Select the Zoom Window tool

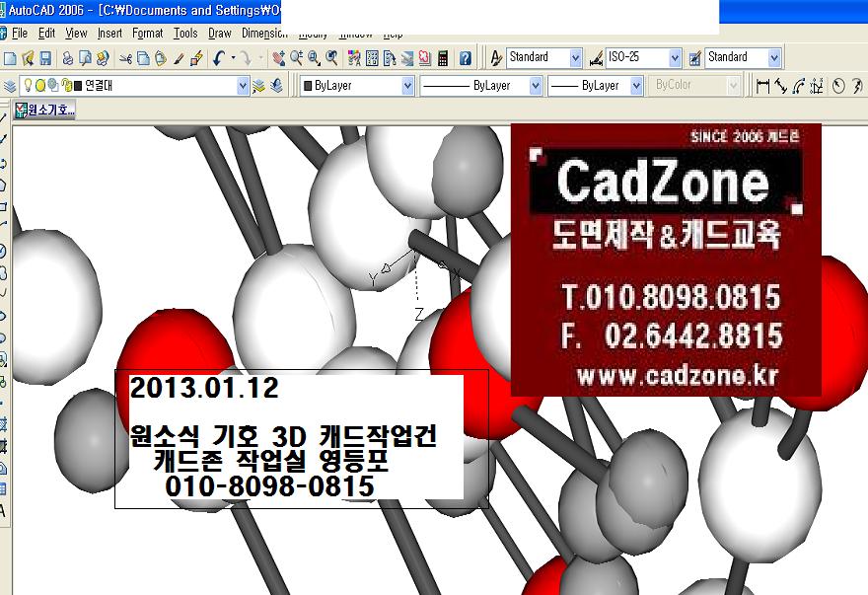tap(314, 58)
